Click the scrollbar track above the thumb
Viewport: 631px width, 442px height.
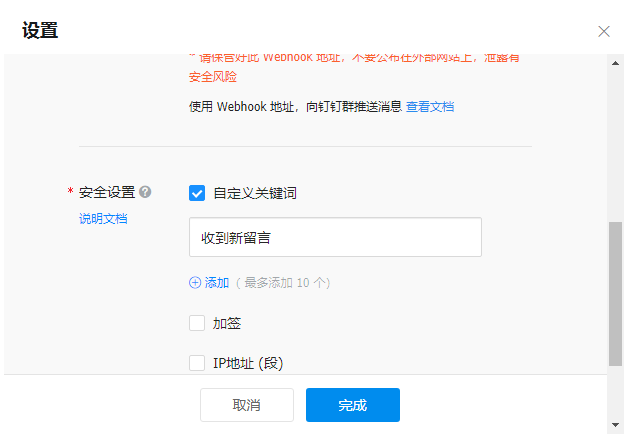click(x=615, y=145)
